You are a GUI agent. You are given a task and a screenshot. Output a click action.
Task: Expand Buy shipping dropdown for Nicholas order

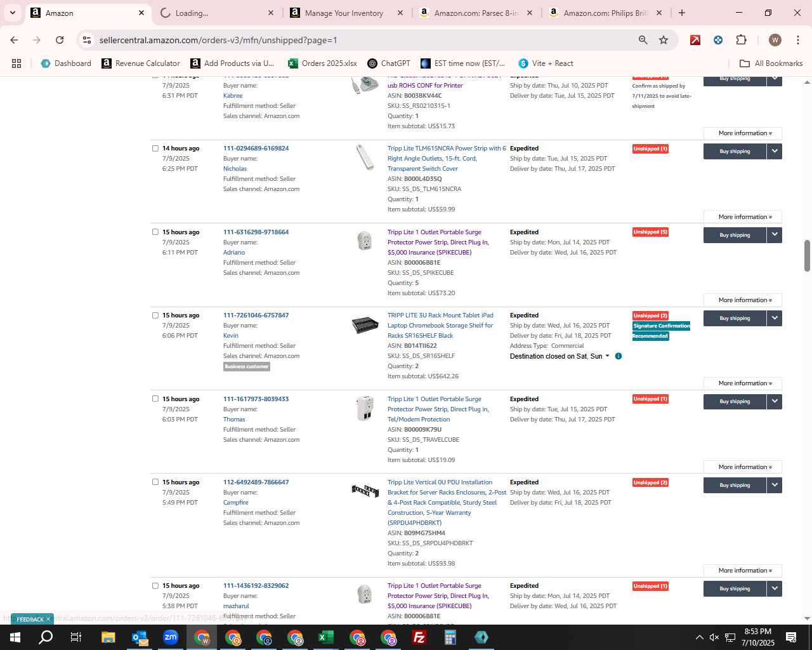pyautogui.click(x=775, y=151)
